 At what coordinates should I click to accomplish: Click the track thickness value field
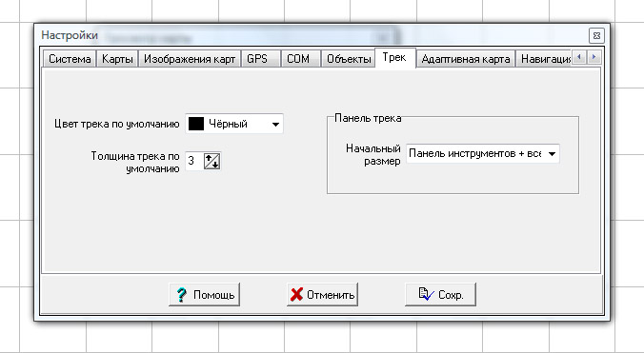pyautogui.click(x=193, y=161)
